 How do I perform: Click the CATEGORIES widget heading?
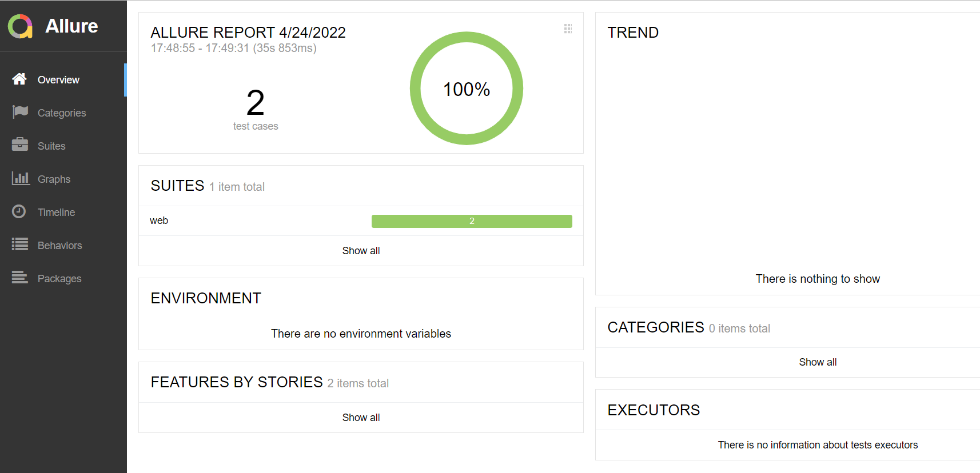[x=656, y=327]
